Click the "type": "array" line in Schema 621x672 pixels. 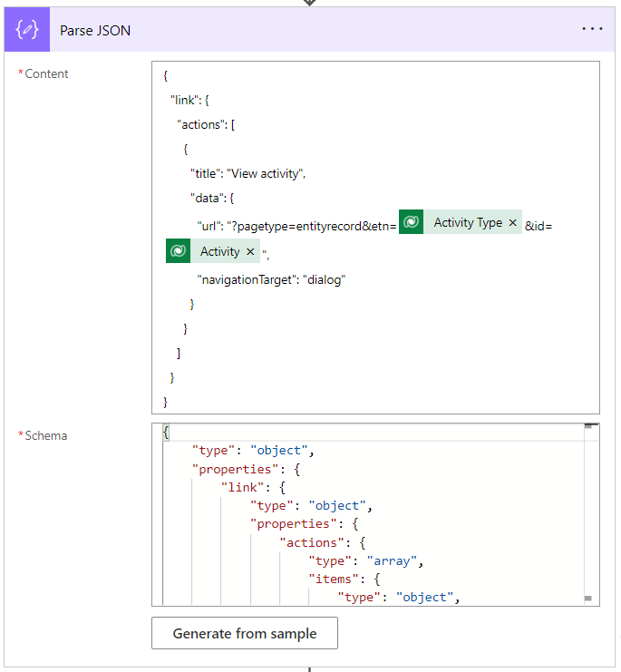pyautogui.click(x=365, y=561)
